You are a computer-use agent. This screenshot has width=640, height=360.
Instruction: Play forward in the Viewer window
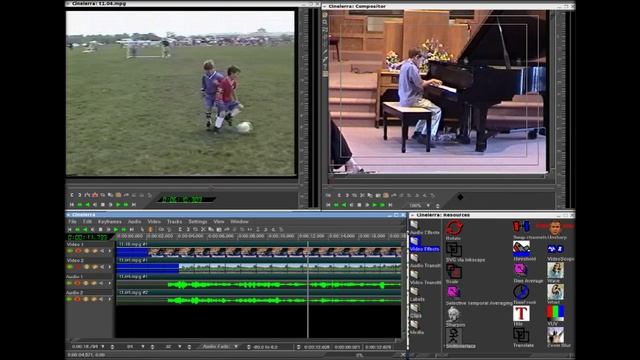pyautogui.click(x=118, y=204)
